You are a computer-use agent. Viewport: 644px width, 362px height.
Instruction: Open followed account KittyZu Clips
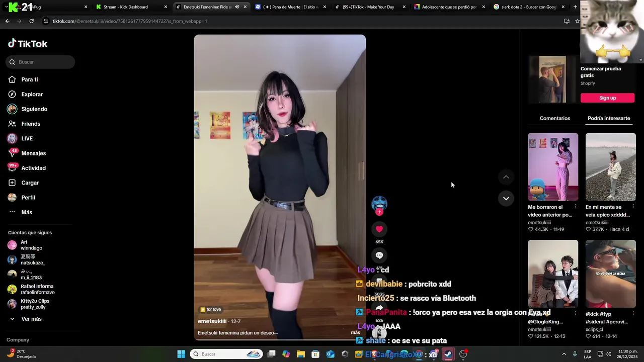29,304
